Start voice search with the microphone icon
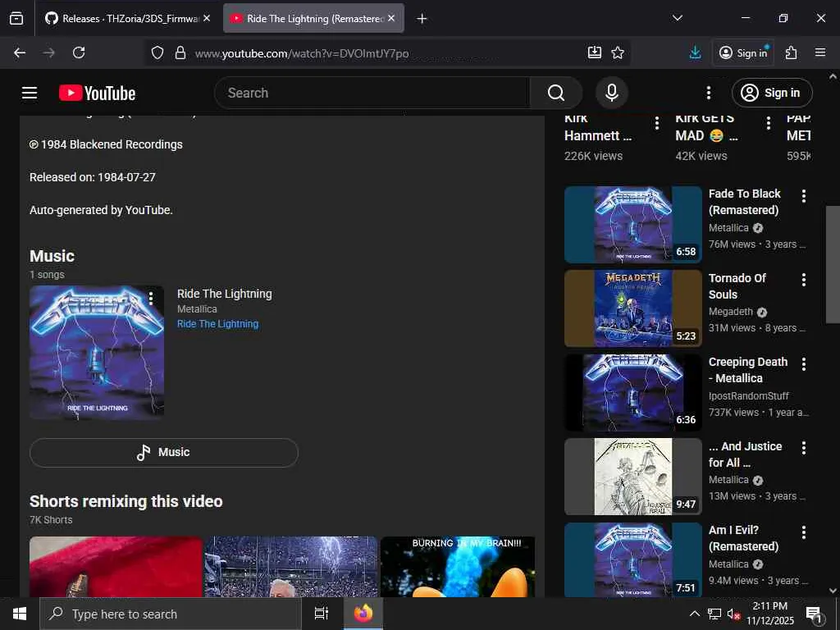Screen dimensions: 840x630 pyautogui.click(x=611, y=94)
